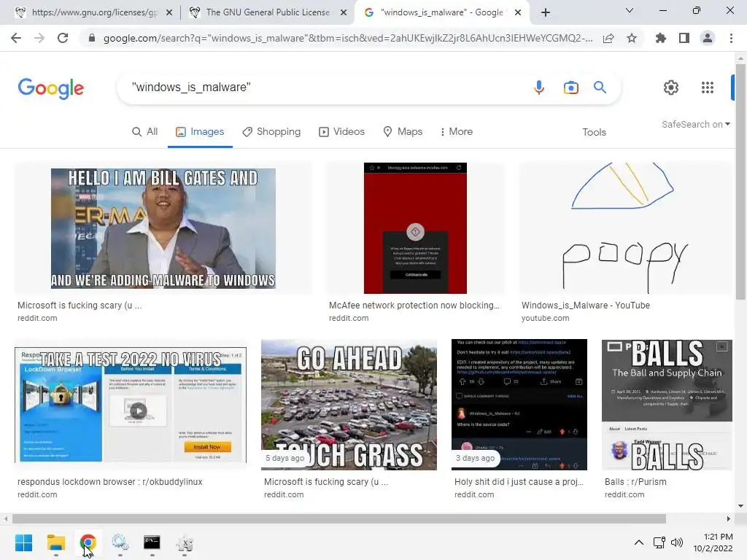Open the volume tray icon
The height and width of the screenshot is (560, 747).
[x=676, y=542]
